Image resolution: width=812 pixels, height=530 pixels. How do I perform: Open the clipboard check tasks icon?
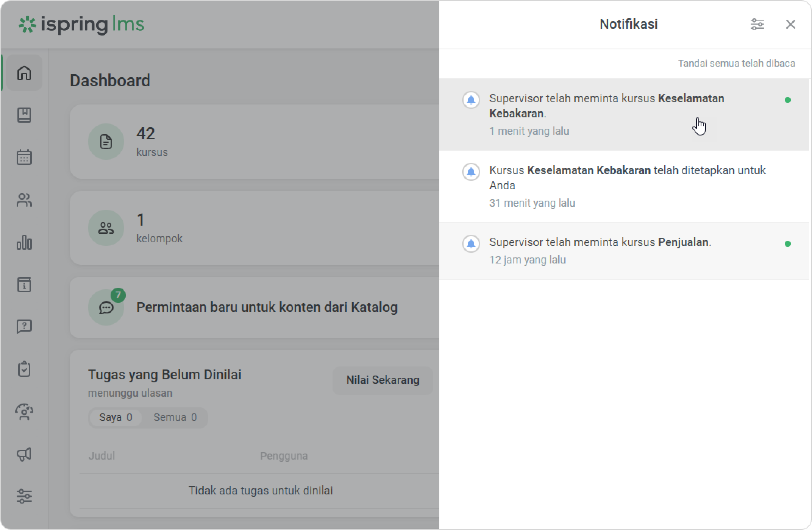click(x=24, y=369)
